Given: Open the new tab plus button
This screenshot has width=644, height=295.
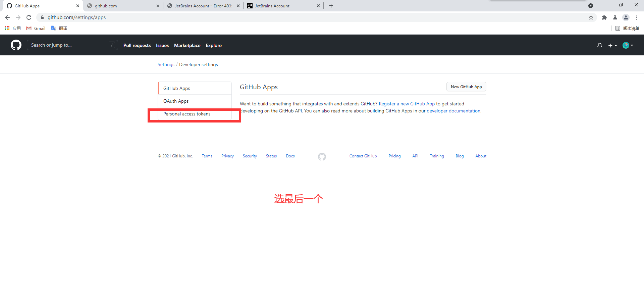Looking at the screenshot, I should pyautogui.click(x=331, y=6).
